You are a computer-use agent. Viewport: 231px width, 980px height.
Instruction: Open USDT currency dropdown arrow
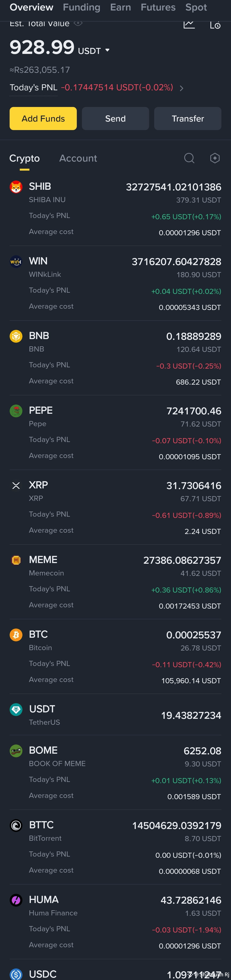click(107, 50)
